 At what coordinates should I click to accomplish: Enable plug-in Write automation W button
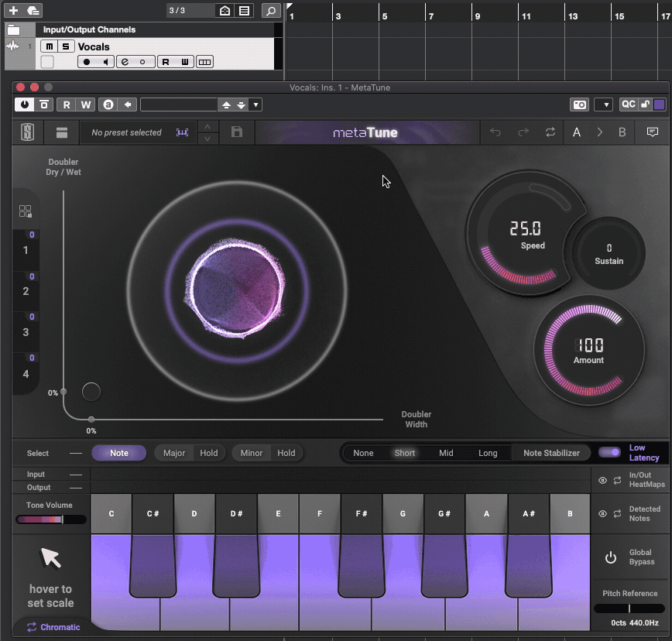click(86, 105)
